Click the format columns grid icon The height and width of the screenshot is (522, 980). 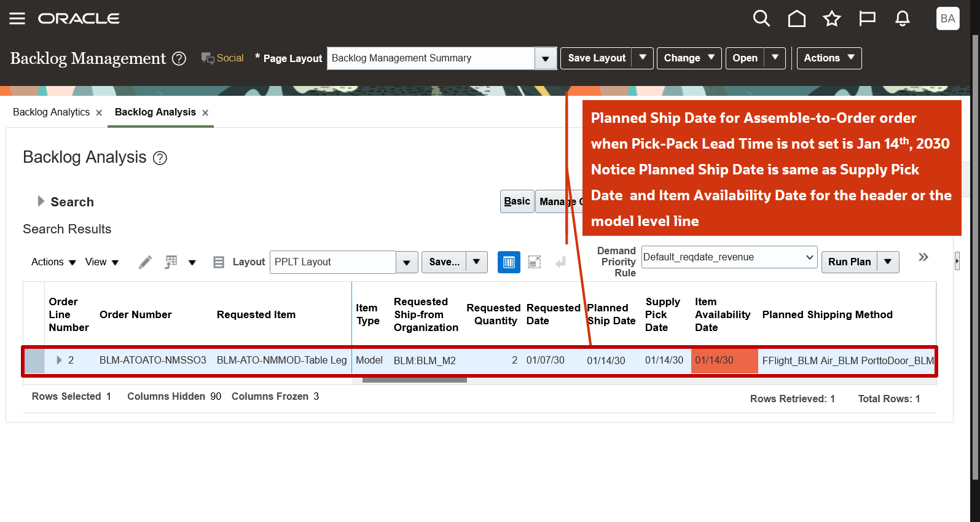pyautogui.click(x=171, y=262)
